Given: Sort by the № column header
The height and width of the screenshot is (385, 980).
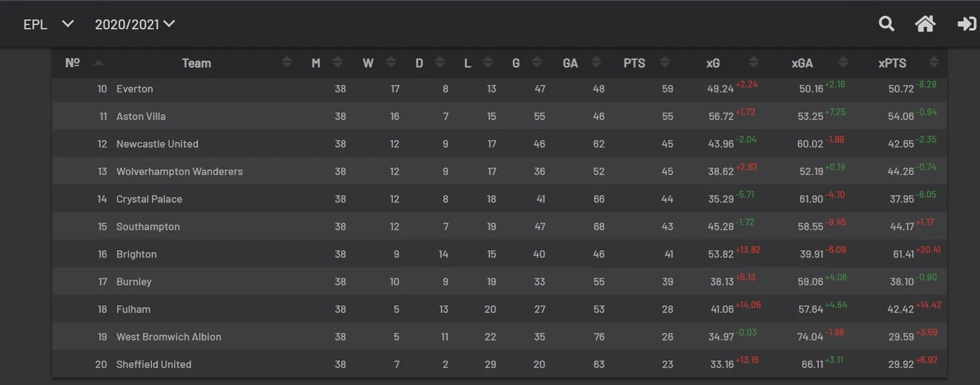Looking at the screenshot, I should [72, 62].
